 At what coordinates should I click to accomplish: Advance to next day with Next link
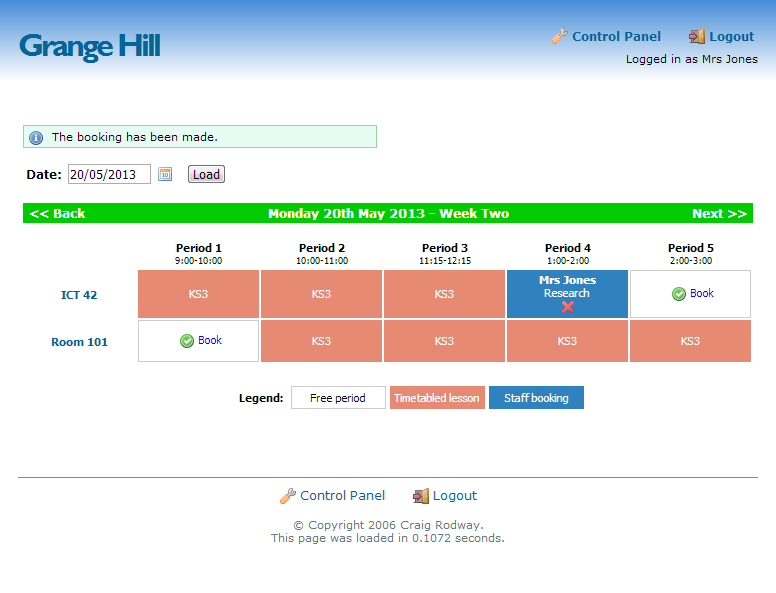click(x=719, y=214)
